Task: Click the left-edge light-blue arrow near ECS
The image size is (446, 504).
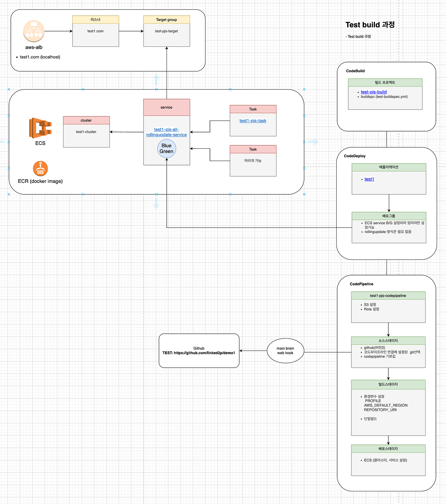Action: (x=2, y=141)
